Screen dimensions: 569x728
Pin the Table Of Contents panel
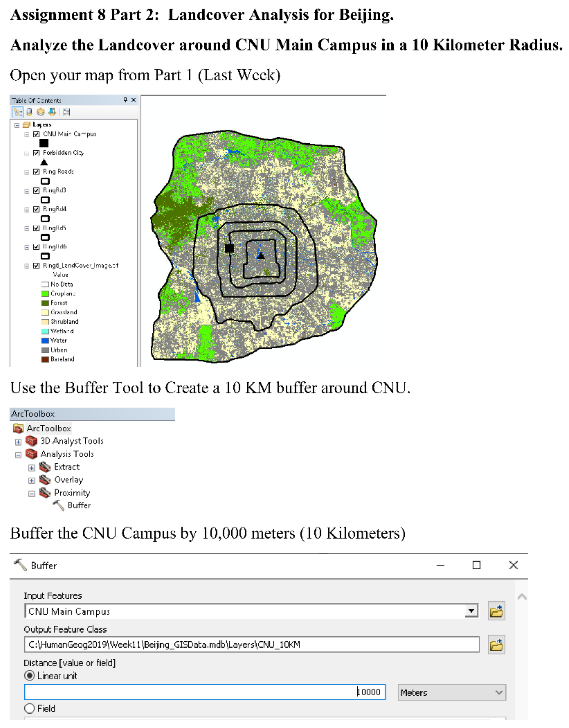(x=125, y=100)
